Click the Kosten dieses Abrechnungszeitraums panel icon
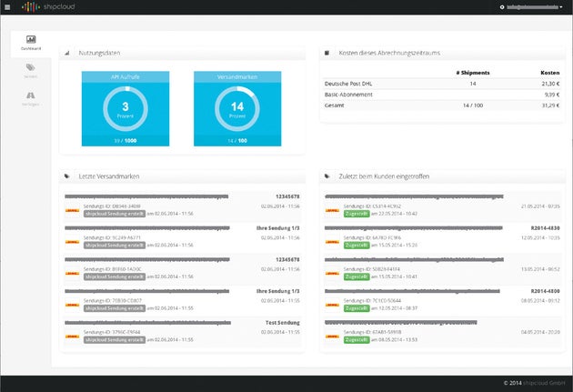The image size is (573, 392). (x=327, y=53)
